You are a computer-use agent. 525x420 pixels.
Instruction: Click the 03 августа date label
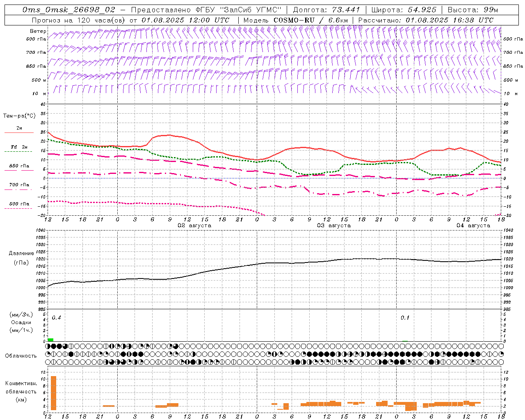(334, 226)
